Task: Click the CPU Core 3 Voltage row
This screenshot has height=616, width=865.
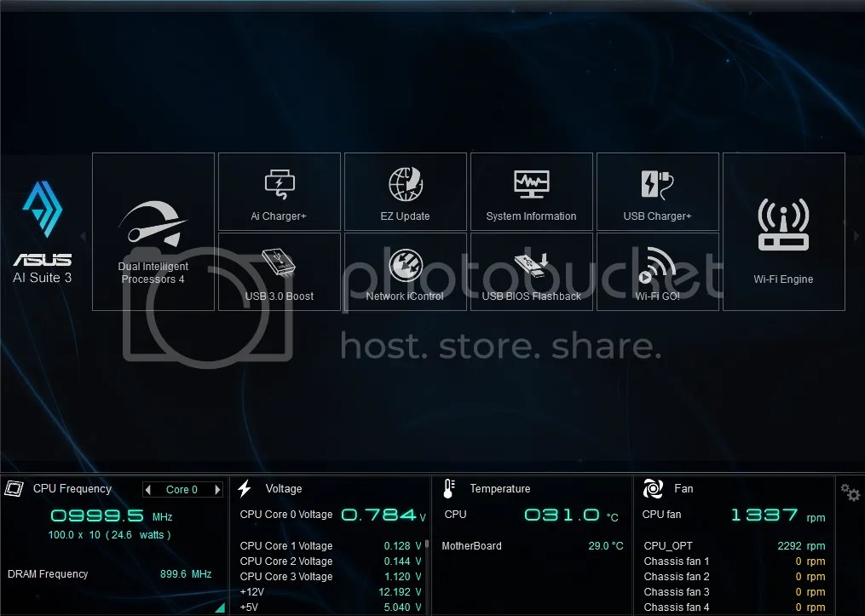Action: tap(331, 577)
